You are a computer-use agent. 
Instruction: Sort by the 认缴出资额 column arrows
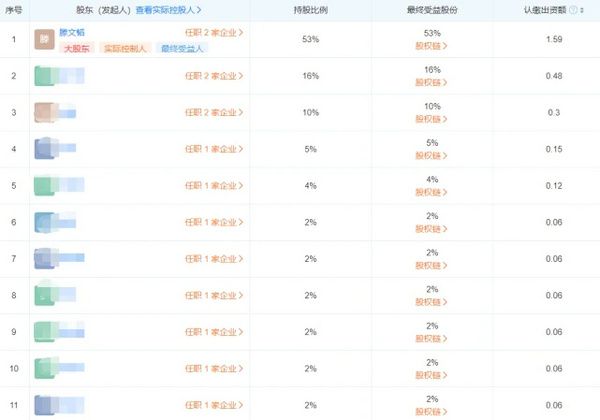click(582, 10)
